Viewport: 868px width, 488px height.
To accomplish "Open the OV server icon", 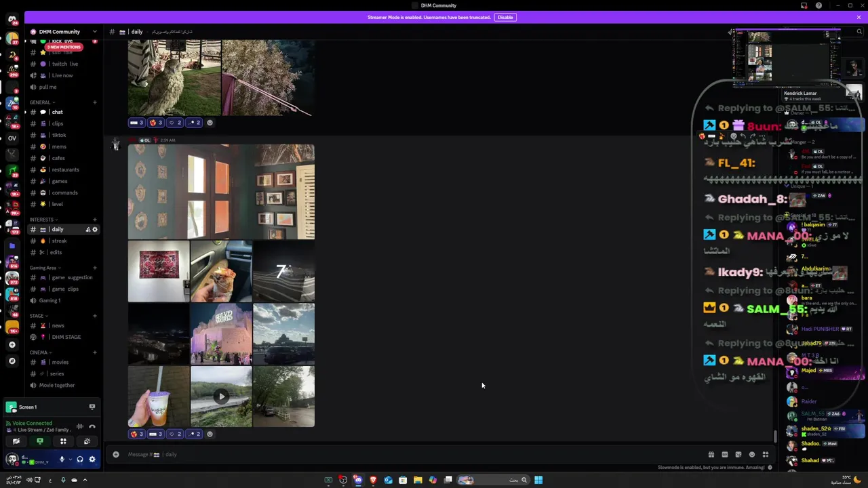I will point(12,138).
